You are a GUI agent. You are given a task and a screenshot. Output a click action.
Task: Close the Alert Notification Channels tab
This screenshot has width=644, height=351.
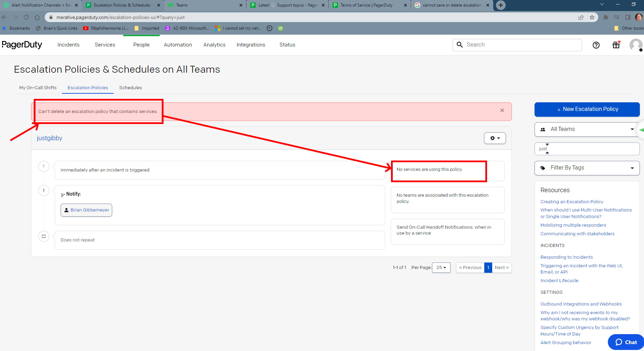click(76, 5)
